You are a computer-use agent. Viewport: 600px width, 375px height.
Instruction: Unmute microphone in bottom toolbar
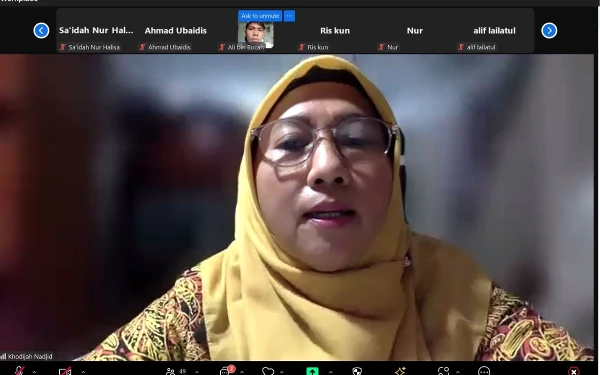point(20,371)
